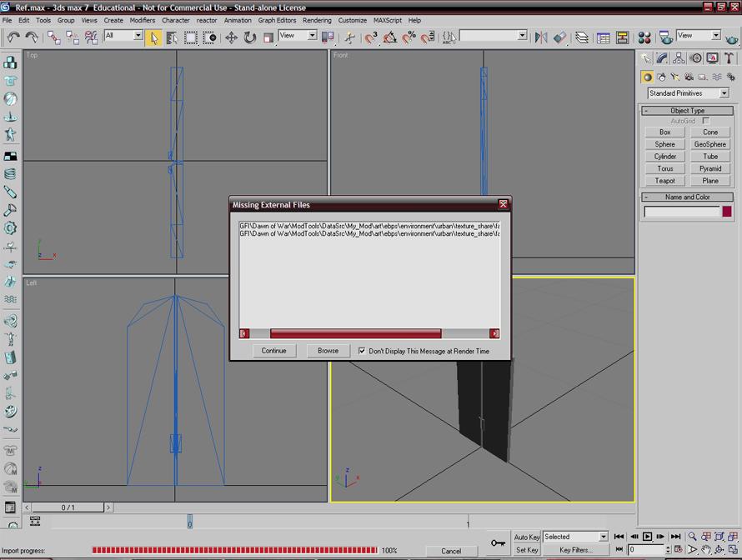Open the Modify tab in the command panel
Screen dimensions: 742x560
[663, 58]
